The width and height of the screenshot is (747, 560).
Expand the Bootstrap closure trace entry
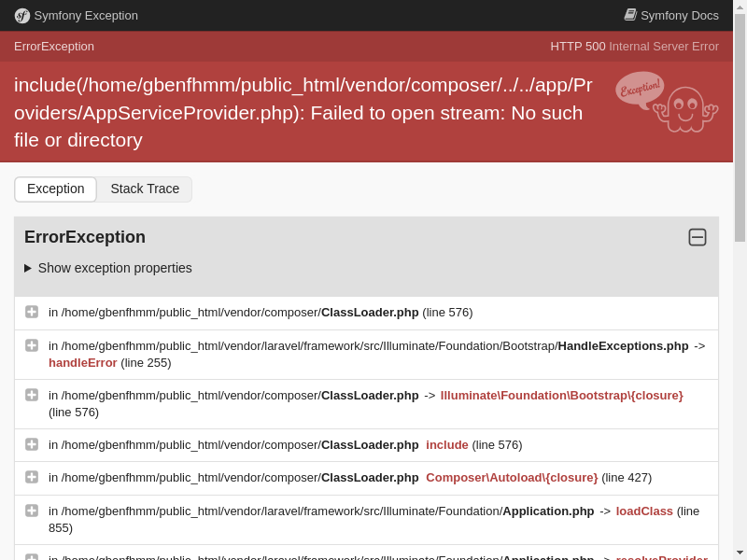(x=32, y=395)
